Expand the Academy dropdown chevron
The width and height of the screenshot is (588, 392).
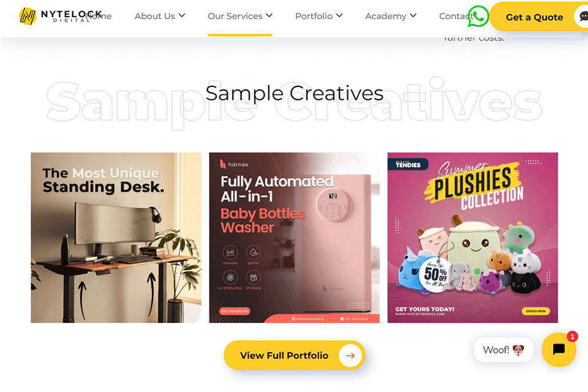(x=413, y=15)
